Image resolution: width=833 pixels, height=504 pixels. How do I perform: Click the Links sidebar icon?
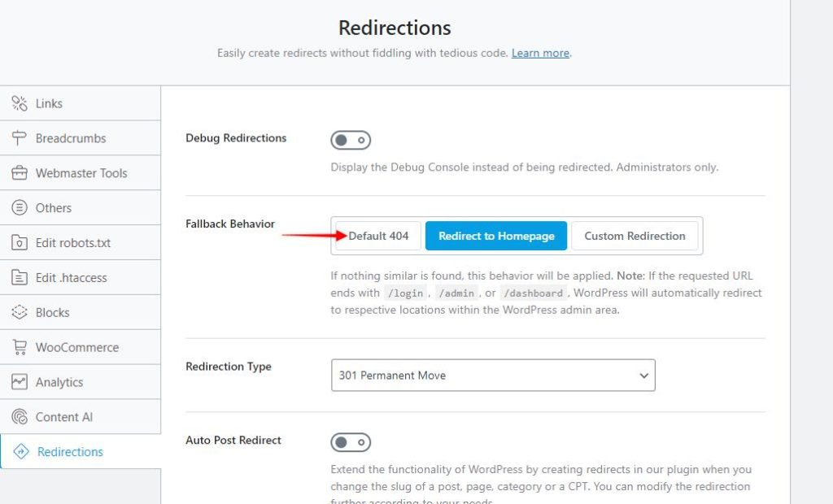click(20, 103)
